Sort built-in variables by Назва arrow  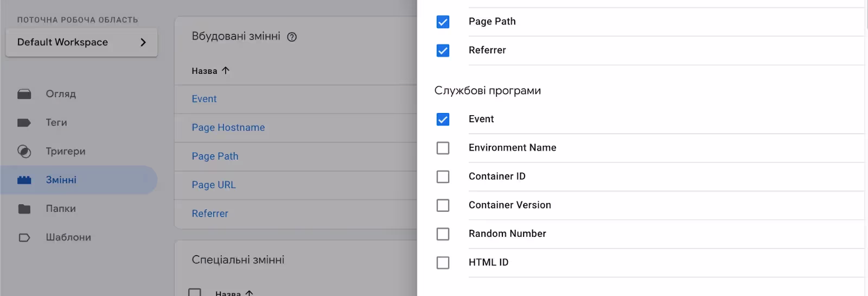pyautogui.click(x=226, y=71)
